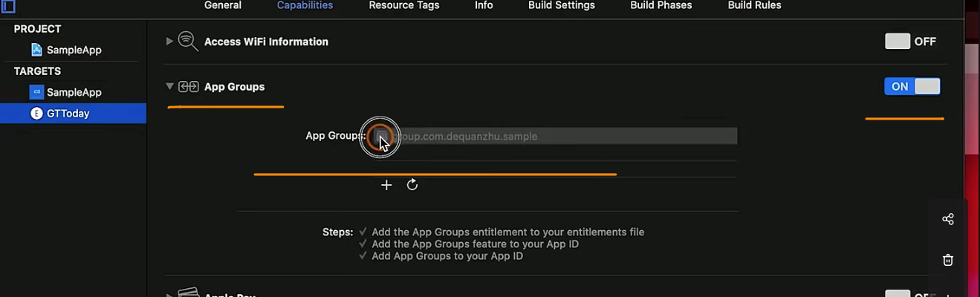Click the GTToday extension target icon
Viewport: 980px width, 297px height.
tap(36, 114)
